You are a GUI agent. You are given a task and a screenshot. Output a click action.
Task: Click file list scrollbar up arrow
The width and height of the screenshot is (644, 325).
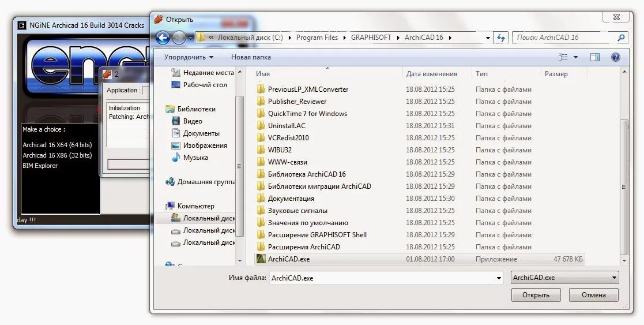coord(624,72)
